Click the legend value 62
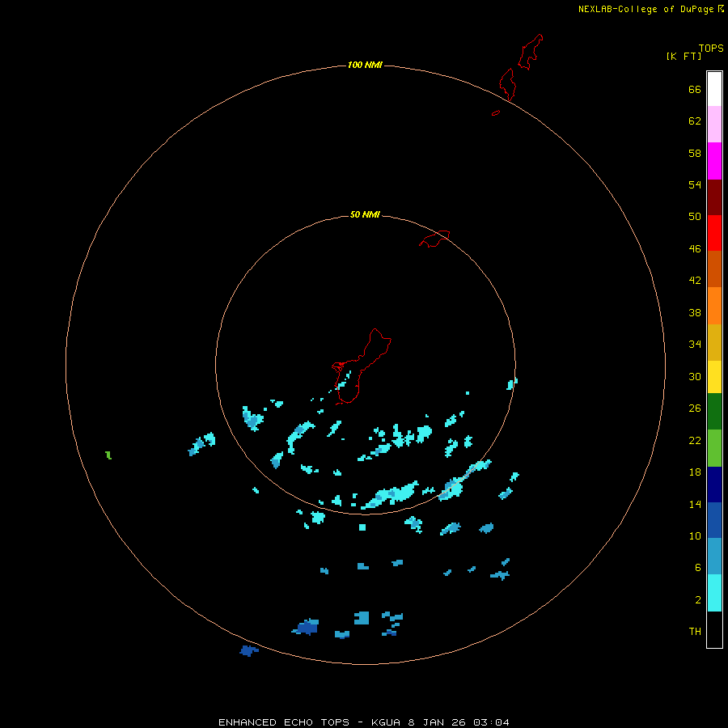This screenshot has width=728, height=728. 695,121
